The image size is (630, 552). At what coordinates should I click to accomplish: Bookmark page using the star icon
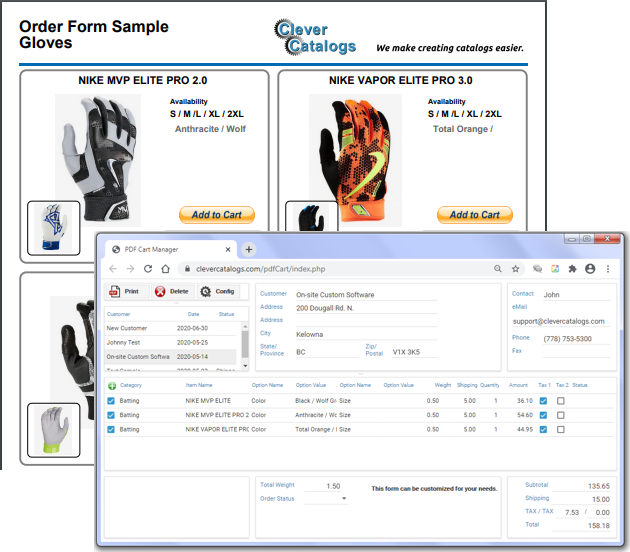pos(516,269)
